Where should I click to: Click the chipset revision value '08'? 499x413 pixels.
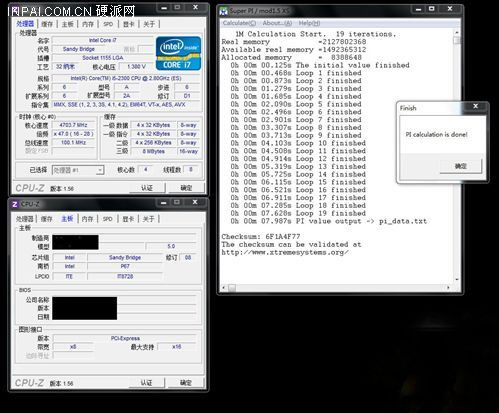pos(188,257)
